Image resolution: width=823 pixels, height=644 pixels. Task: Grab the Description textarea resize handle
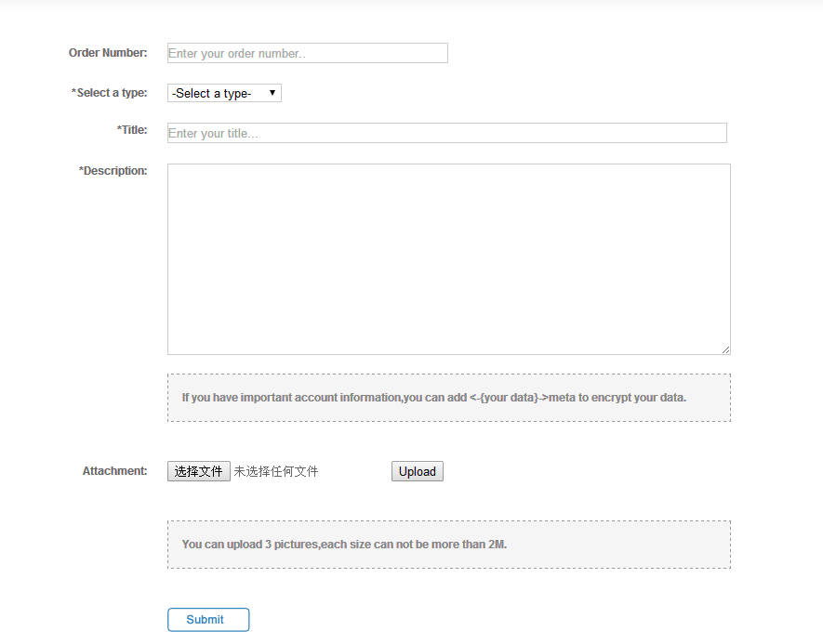tap(725, 349)
